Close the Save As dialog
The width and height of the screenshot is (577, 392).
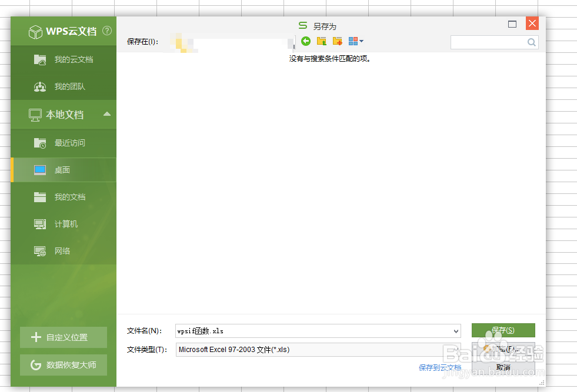click(x=532, y=24)
